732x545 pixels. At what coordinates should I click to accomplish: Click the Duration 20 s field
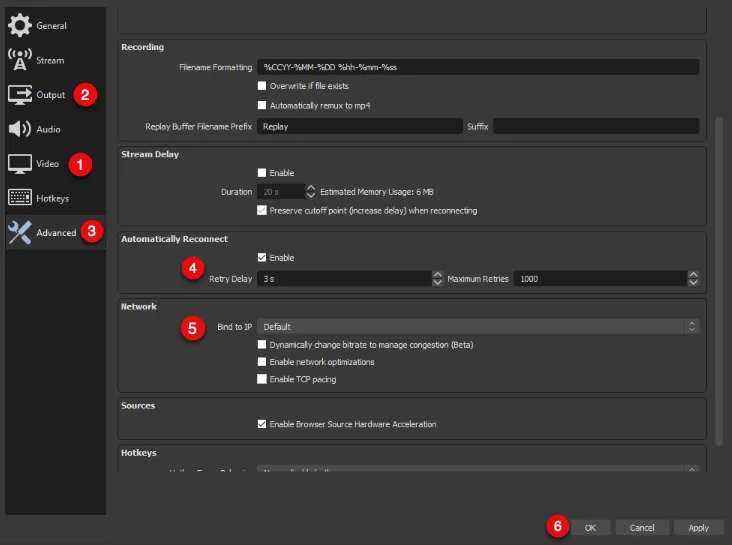[x=281, y=192]
